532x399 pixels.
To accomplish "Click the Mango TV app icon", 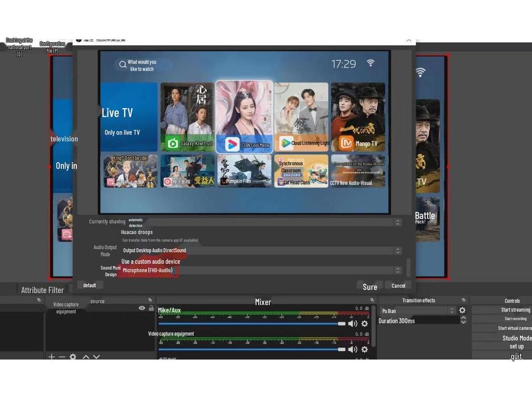I will (x=346, y=143).
